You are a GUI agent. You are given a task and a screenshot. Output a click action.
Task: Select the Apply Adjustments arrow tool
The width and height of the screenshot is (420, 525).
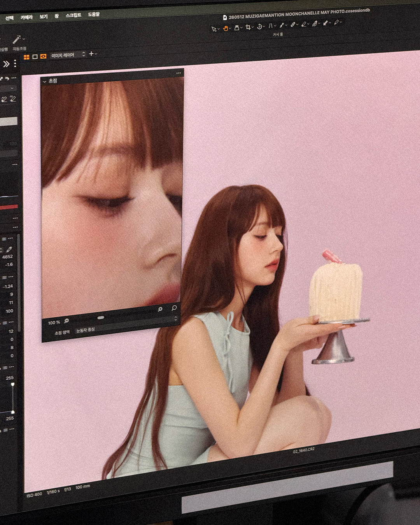pyautogui.click(x=325, y=23)
